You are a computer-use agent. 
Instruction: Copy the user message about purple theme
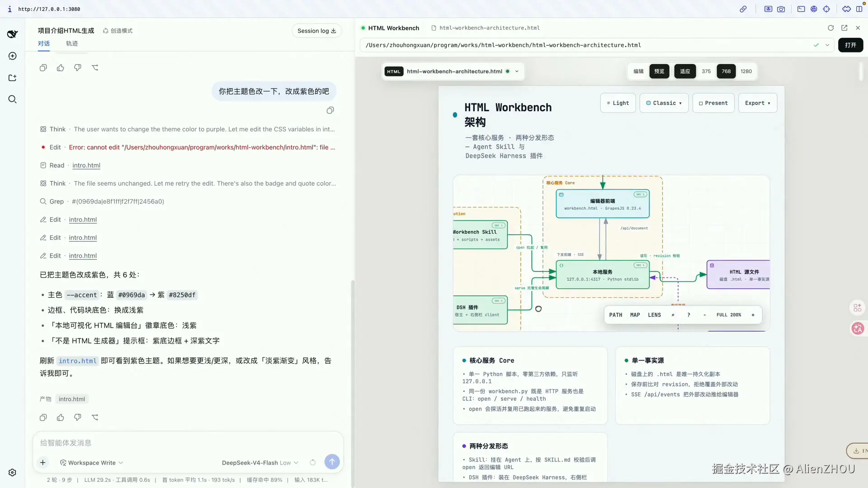pyautogui.click(x=330, y=110)
